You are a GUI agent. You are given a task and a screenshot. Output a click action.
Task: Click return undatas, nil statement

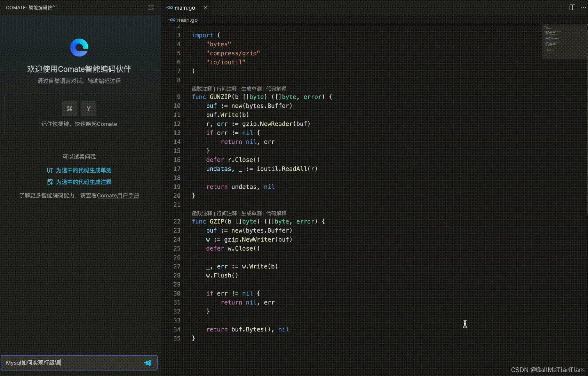240,187
